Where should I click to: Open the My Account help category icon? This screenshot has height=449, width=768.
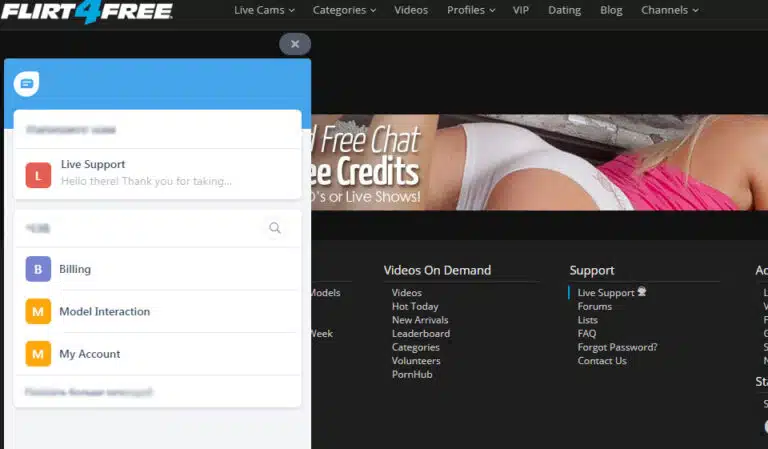[x=38, y=354]
